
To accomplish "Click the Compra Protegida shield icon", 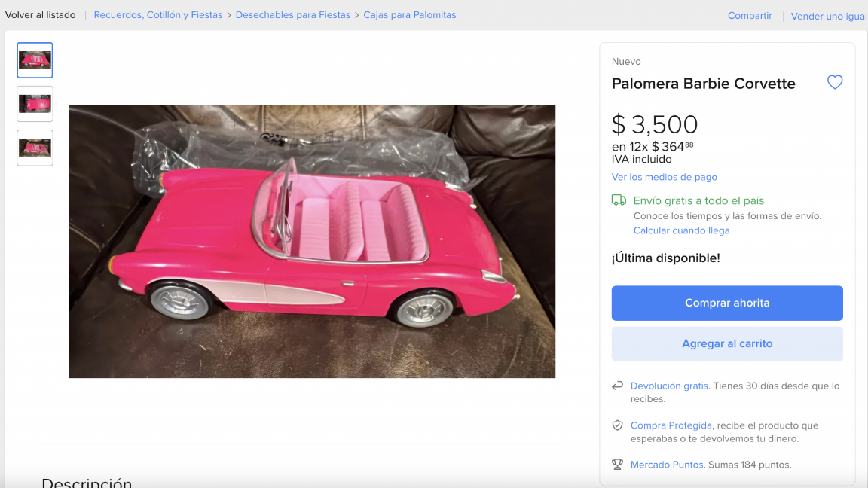I will pos(616,425).
